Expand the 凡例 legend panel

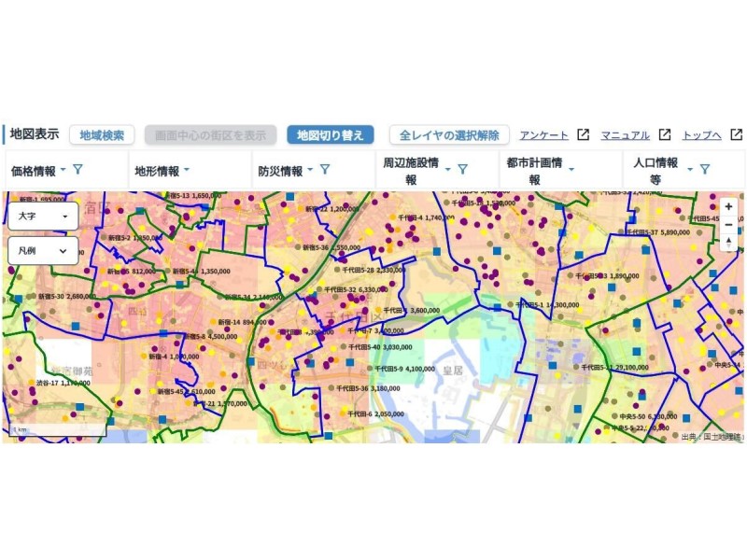point(43,250)
